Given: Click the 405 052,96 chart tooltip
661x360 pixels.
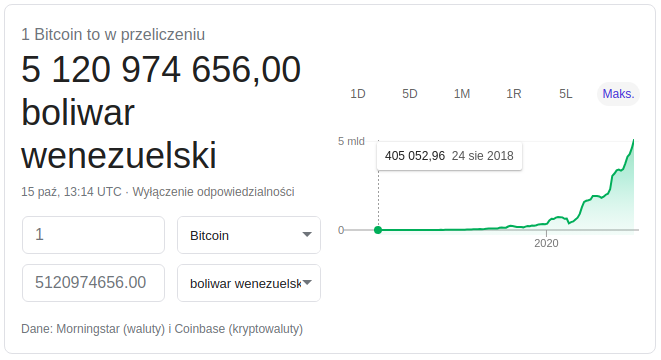Looking at the screenshot, I should pos(449,156).
